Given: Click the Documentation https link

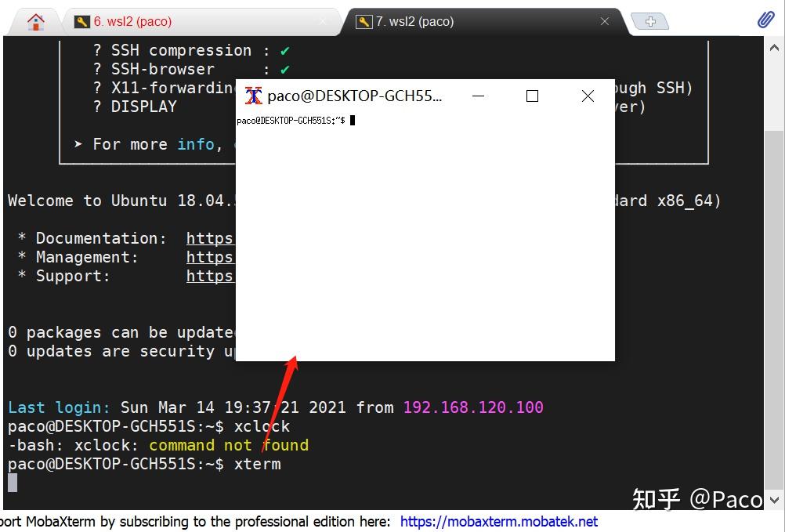Looking at the screenshot, I should (x=210, y=238).
